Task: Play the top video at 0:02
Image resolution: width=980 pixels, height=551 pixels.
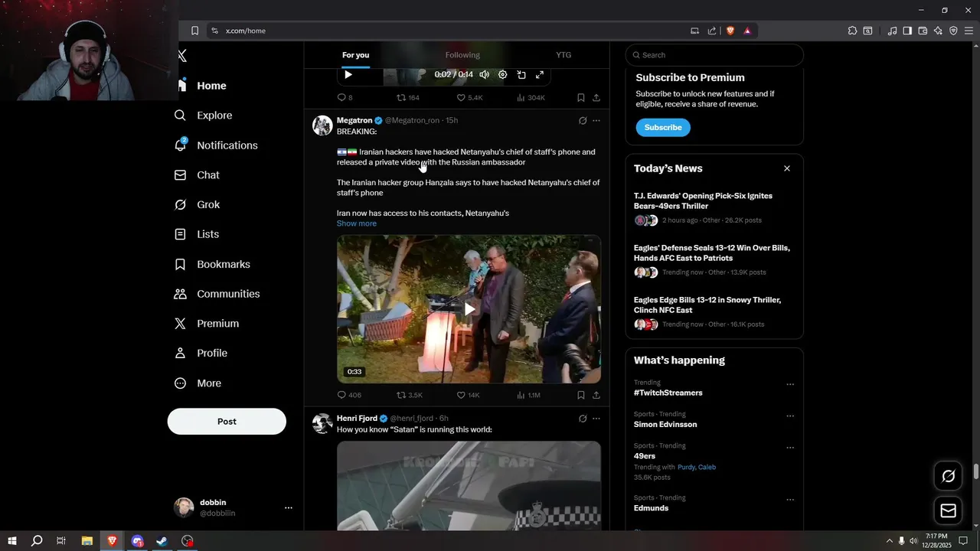Action: click(348, 74)
